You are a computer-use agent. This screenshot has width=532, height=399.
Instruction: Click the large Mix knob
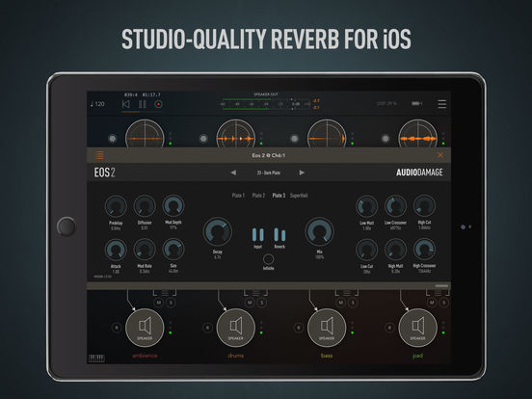pyautogui.click(x=319, y=231)
